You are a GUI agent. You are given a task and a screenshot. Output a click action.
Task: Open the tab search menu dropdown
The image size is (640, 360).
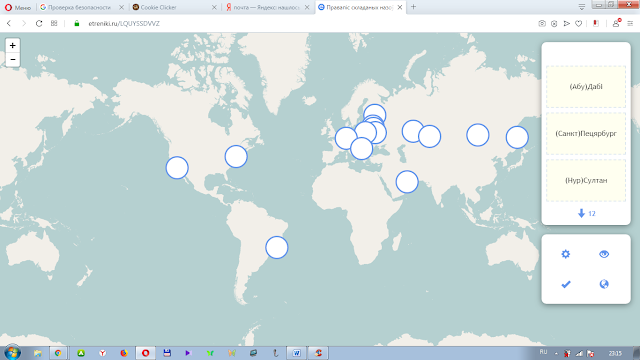(582, 7)
